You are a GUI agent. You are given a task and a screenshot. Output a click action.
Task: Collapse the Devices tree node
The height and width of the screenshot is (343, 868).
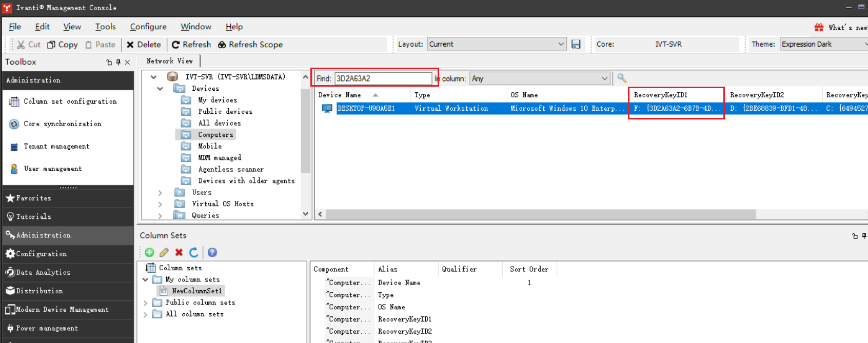pos(160,89)
